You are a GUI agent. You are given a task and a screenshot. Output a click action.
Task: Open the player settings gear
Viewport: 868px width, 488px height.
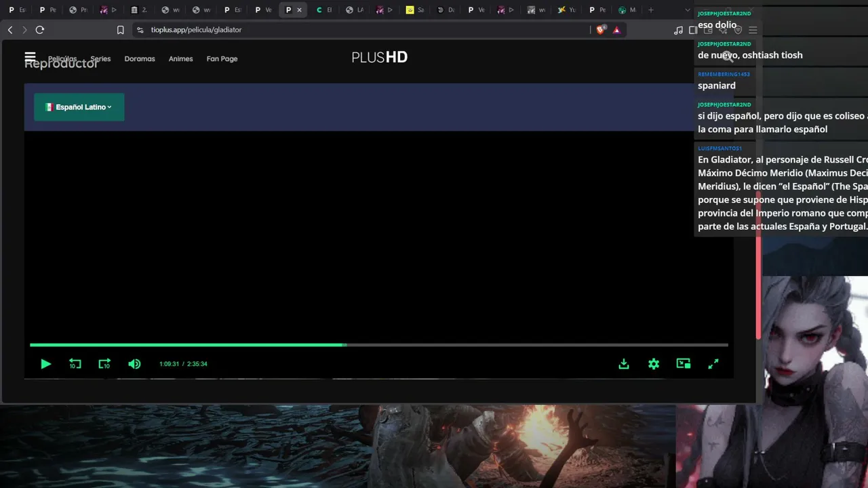(x=654, y=364)
